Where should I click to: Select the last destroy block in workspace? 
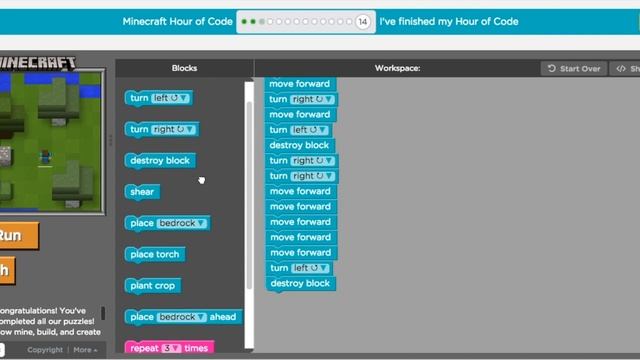point(300,284)
